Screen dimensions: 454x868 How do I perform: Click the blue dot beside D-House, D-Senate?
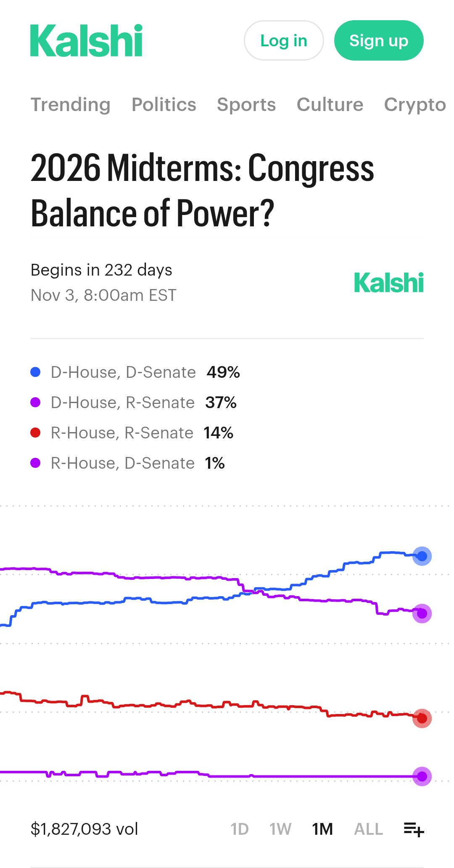click(x=36, y=372)
